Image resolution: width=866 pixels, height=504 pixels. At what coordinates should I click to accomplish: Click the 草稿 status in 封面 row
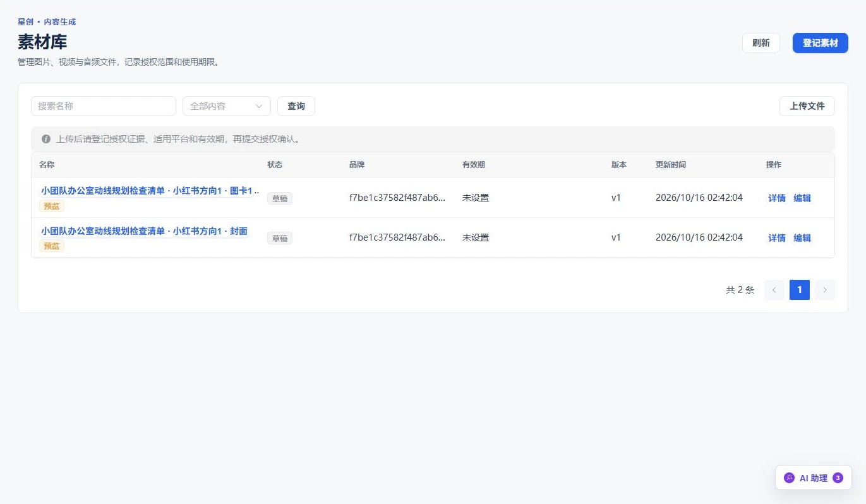[280, 238]
